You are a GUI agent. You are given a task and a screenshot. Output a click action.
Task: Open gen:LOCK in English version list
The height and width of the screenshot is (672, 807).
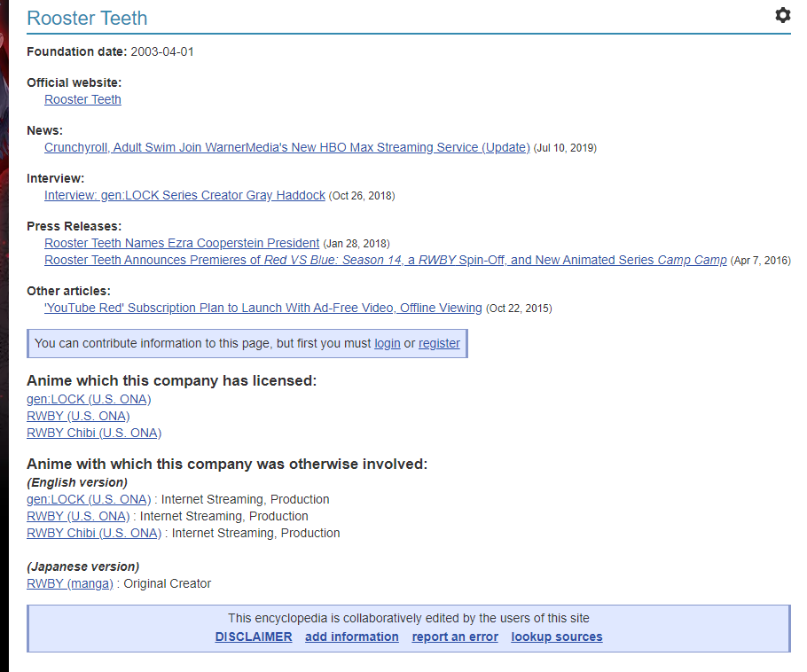pyautogui.click(x=89, y=499)
